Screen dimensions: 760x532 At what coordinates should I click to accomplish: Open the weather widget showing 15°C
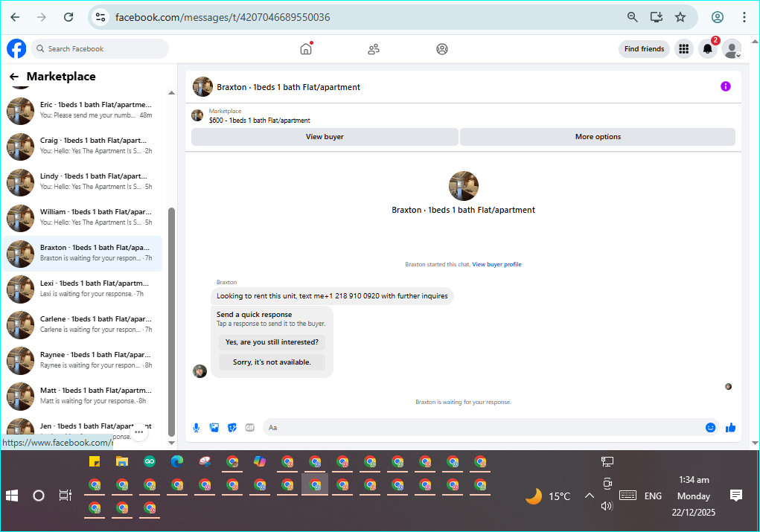pos(549,496)
